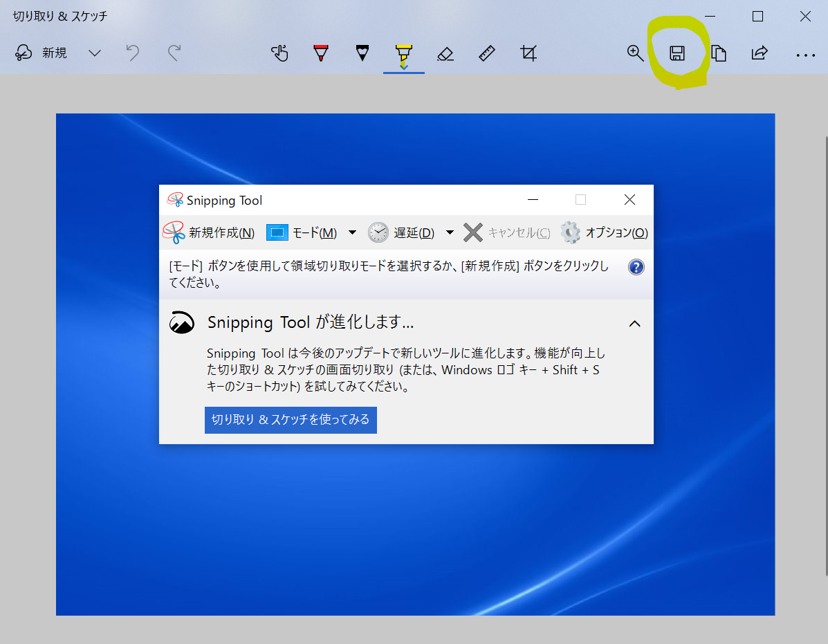Viewport: 828px width, 644px height.
Task: Click the blue help question mark icon
Action: point(636,267)
